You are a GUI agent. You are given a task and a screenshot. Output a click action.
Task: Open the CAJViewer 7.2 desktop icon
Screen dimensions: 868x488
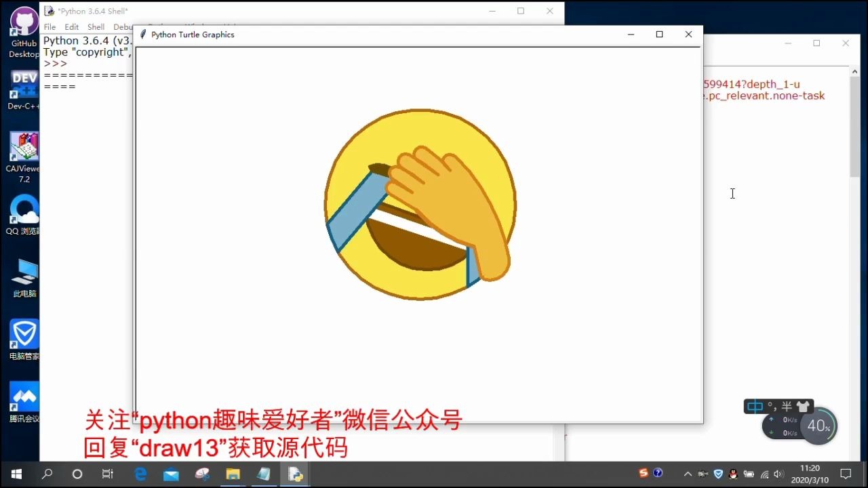click(x=24, y=157)
